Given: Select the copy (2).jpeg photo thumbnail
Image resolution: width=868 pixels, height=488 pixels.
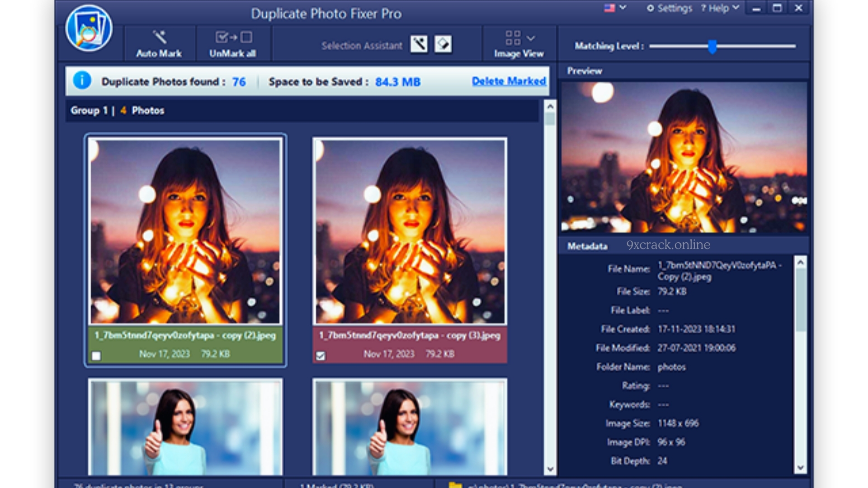Looking at the screenshot, I should [185, 231].
